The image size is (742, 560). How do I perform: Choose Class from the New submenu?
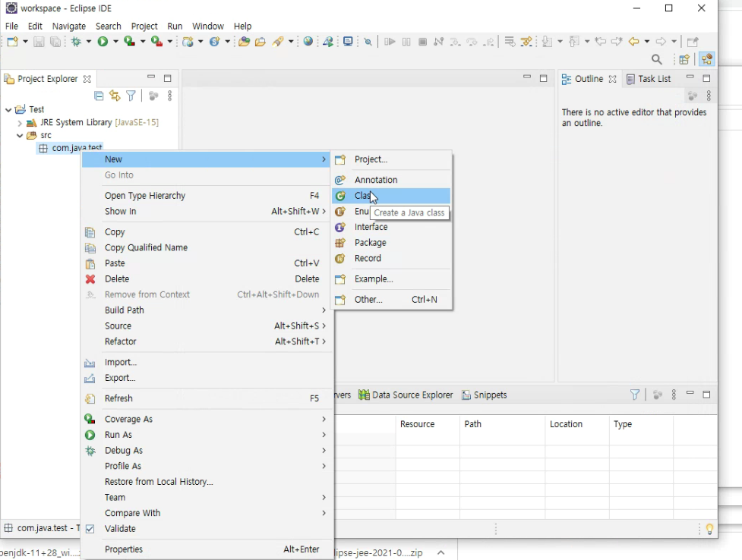coord(391,196)
